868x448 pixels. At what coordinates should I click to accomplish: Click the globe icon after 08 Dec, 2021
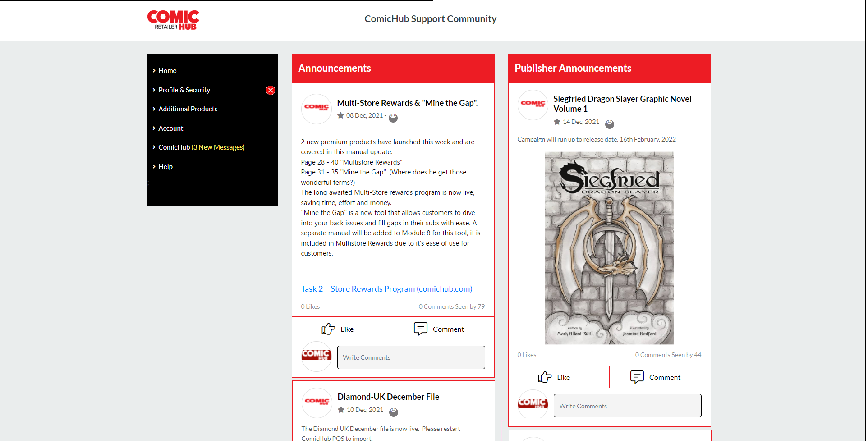pyautogui.click(x=393, y=118)
